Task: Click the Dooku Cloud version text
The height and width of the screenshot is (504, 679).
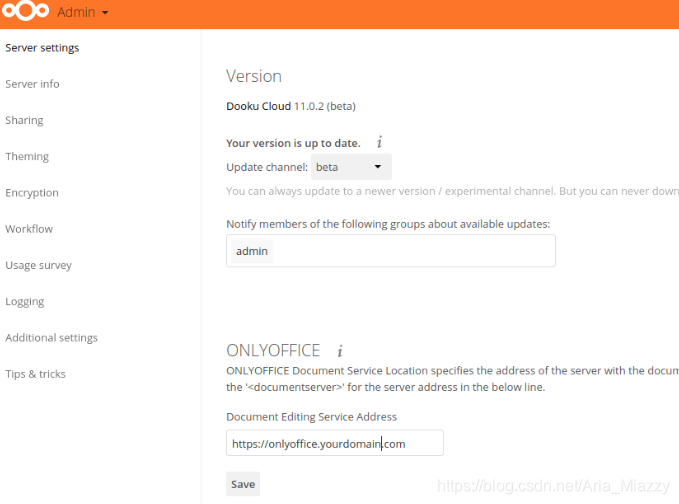Action: point(291,106)
